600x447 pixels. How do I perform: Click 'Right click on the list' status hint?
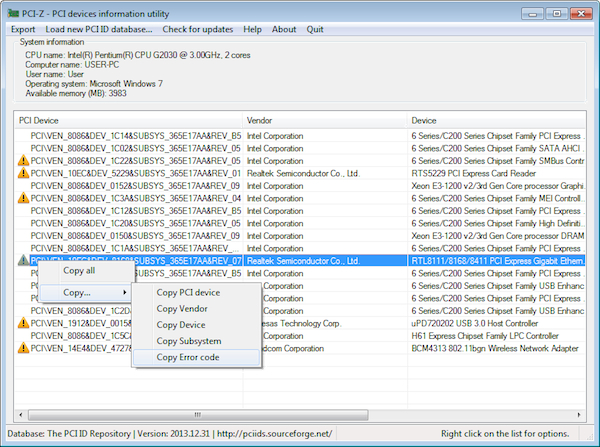tap(505, 434)
